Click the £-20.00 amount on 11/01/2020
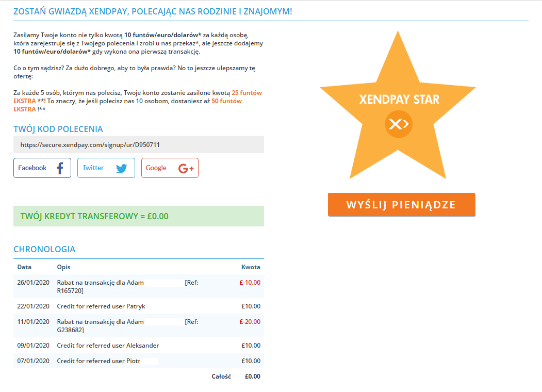This screenshot has height=392, width=542. point(250,322)
